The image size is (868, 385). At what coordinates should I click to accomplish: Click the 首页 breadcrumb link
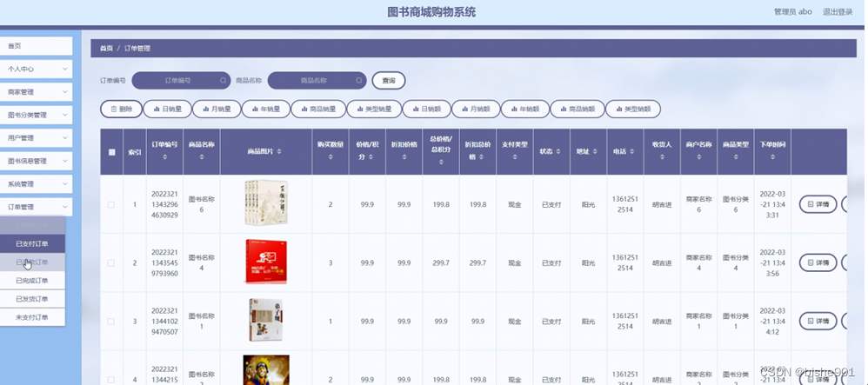tap(106, 49)
